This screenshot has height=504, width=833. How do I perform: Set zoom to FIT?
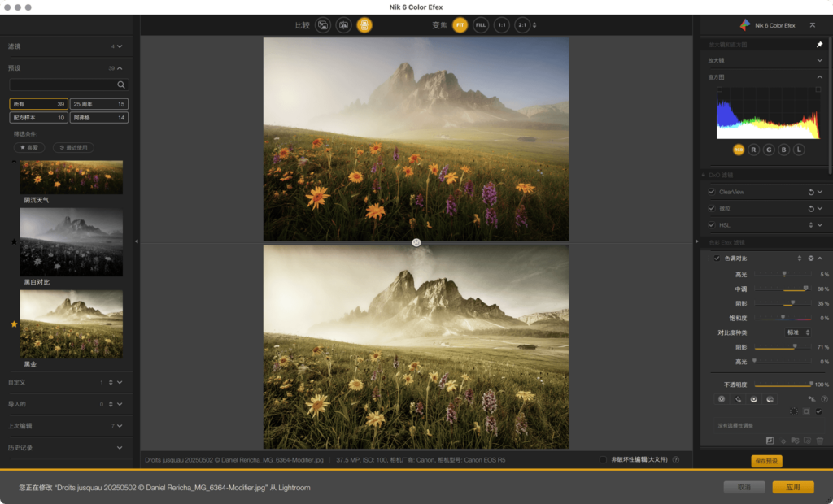[460, 25]
